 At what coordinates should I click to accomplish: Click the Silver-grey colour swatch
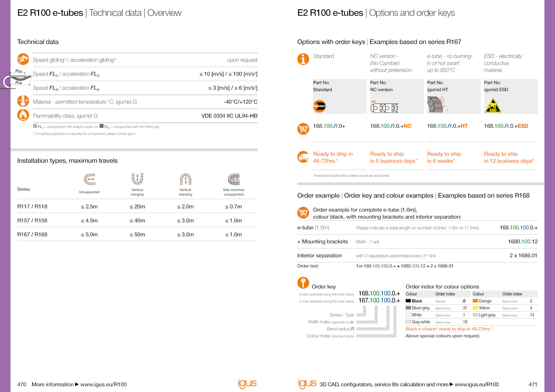click(x=408, y=308)
